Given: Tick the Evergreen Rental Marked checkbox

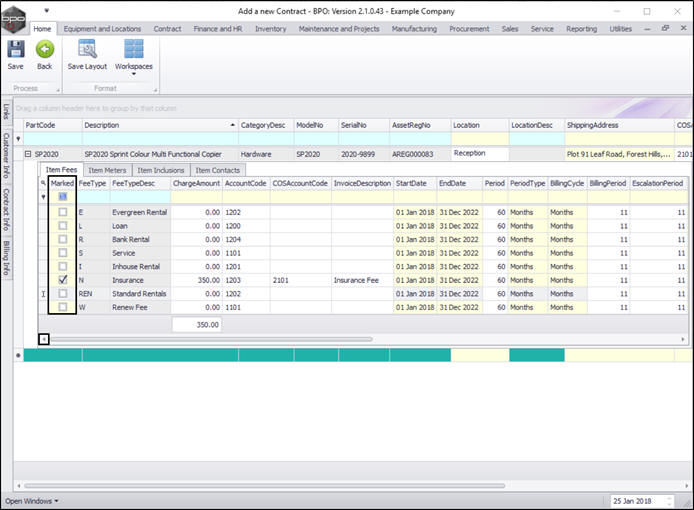Looking at the screenshot, I should pyautogui.click(x=62, y=213).
